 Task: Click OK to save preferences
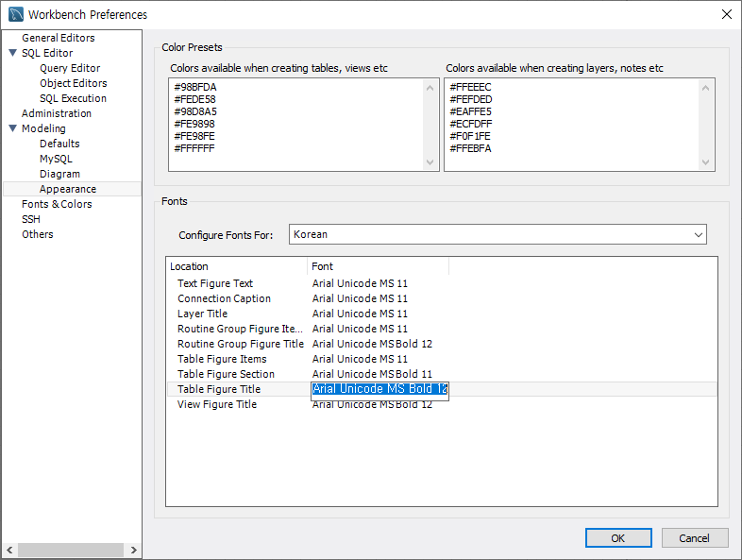click(618, 538)
